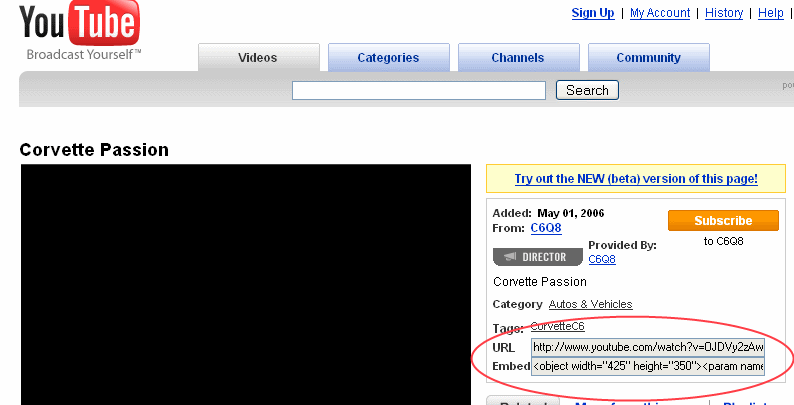
Task: Switch to the Videos tab
Action: [x=259, y=57]
